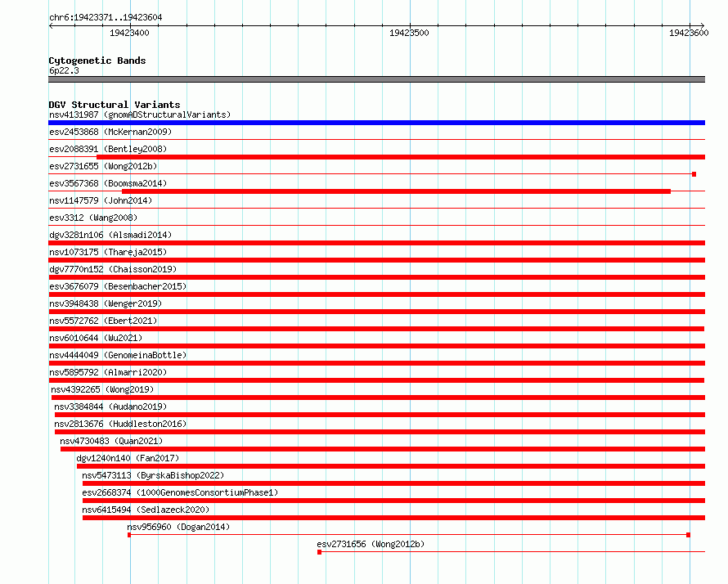Open variant esv3676079 (Besenbacher2015)
Image resolution: width=728 pixels, height=584 pixels.
pos(118,286)
